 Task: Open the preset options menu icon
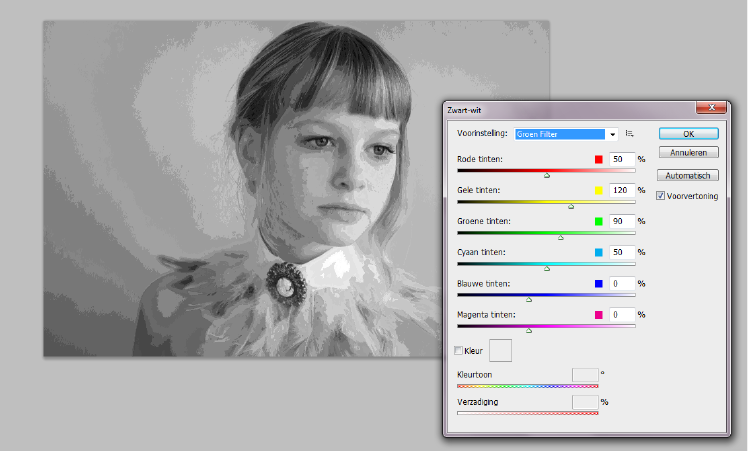[x=630, y=134]
